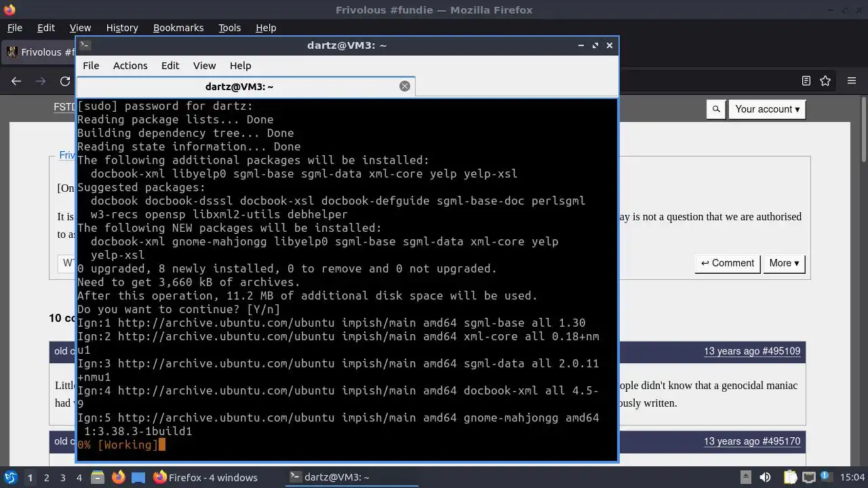The width and height of the screenshot is (868, 488).
Task: Go back in Firefox history
Action: pos(16,81)
